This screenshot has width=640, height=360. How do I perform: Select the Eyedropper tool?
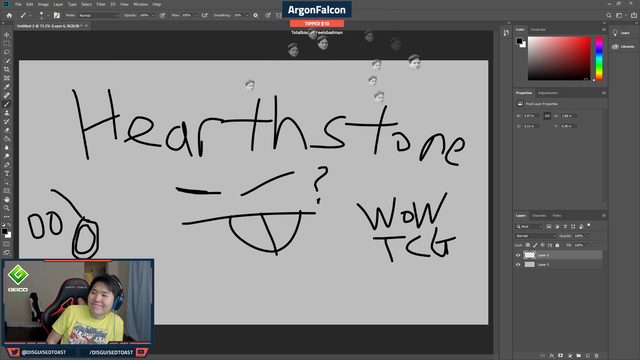click(7, 87)
